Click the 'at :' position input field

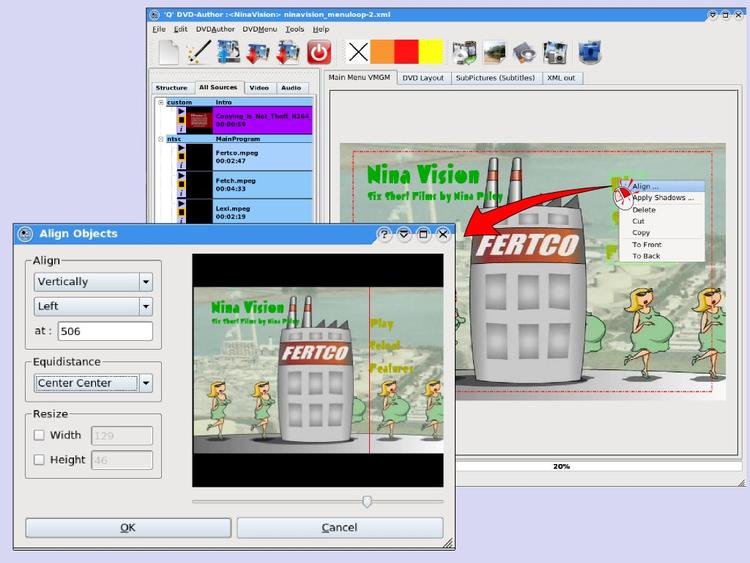105,331
